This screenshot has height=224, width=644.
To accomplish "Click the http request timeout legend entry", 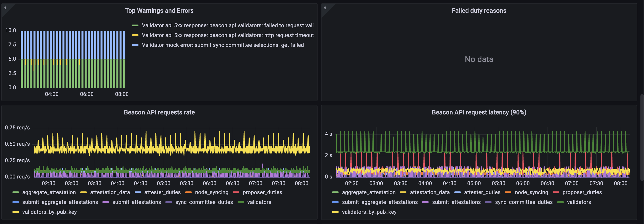I will [x=228, y=35].
